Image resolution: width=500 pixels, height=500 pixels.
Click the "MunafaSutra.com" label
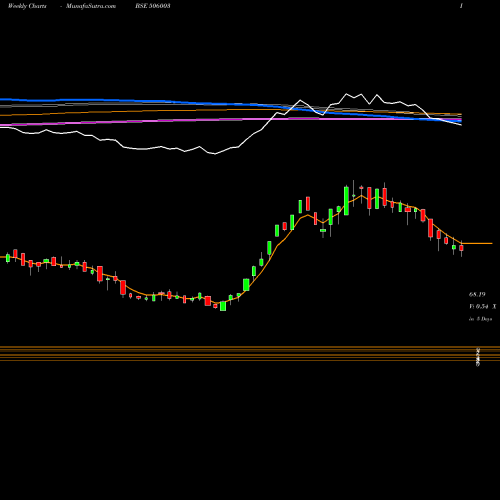point(91,6)
